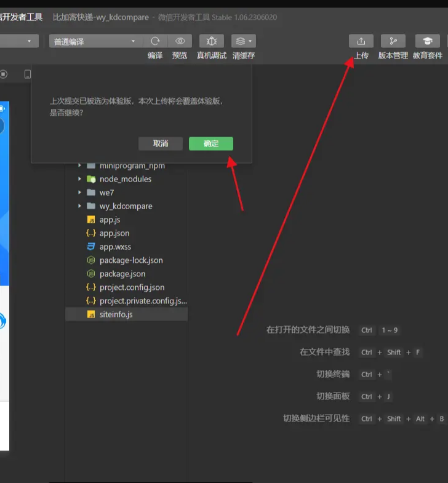Image resolution: width=448 pixels, height=483 pixels.
Task: Click the wy_kdcompare folder icon
Action: pos(91,206)
